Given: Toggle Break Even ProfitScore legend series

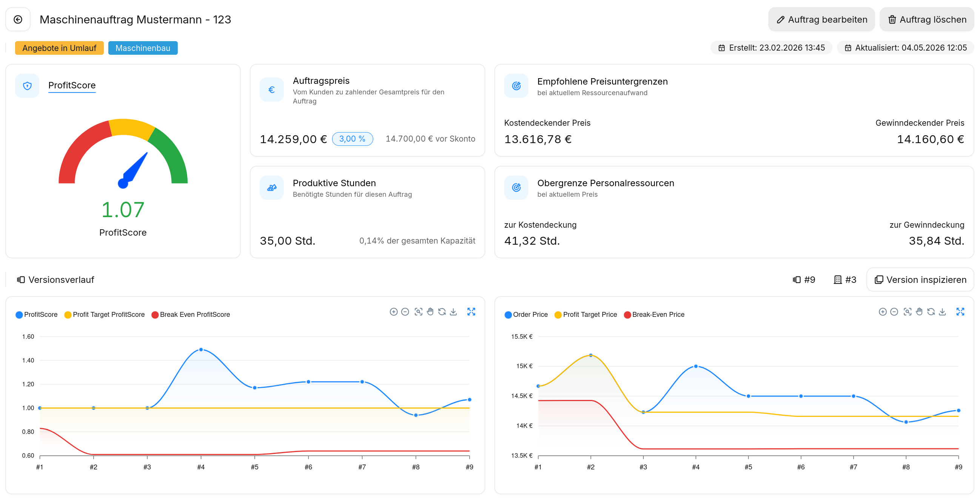Looking at the screenshot, I should (x=191, y=315).
